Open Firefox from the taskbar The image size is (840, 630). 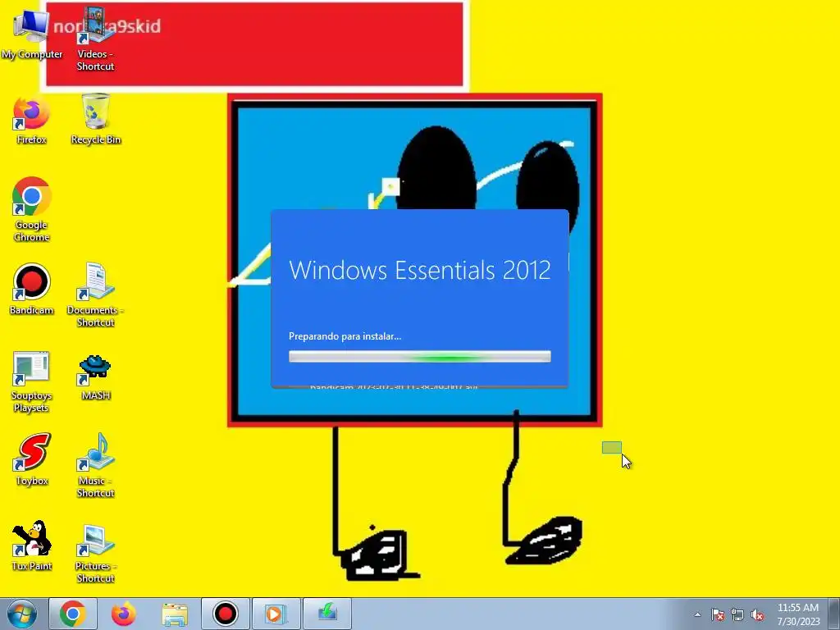pos(124,614)
